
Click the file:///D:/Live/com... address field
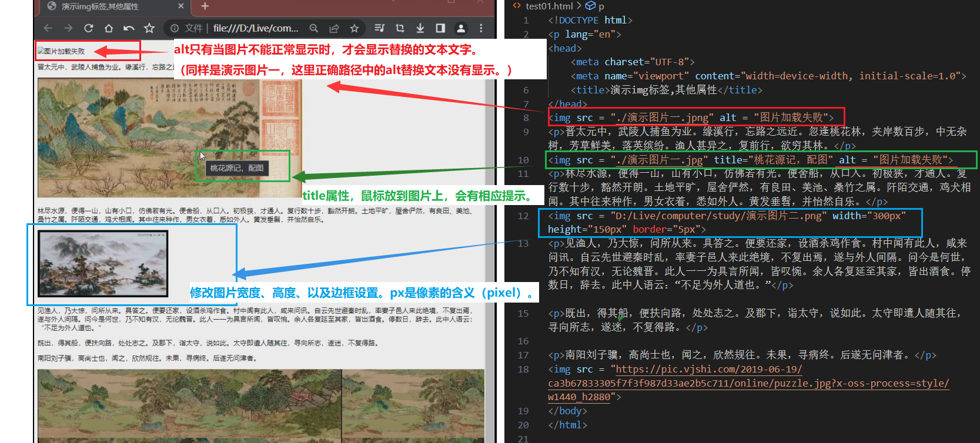tap(256, 28)
